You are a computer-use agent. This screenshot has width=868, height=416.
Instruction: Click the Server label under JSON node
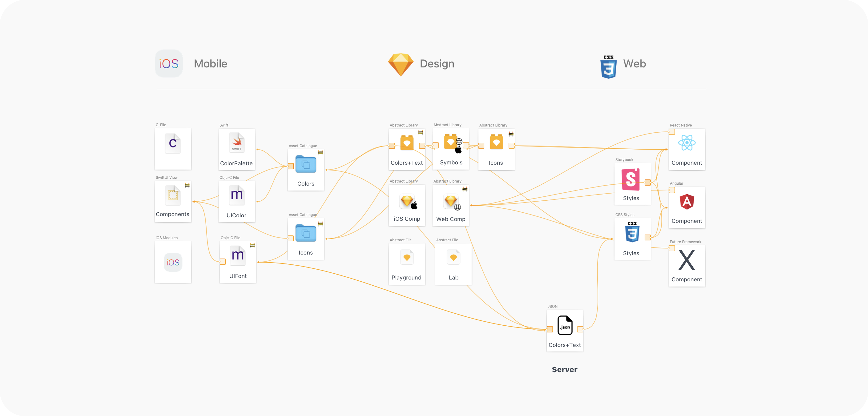coord(564,369)
